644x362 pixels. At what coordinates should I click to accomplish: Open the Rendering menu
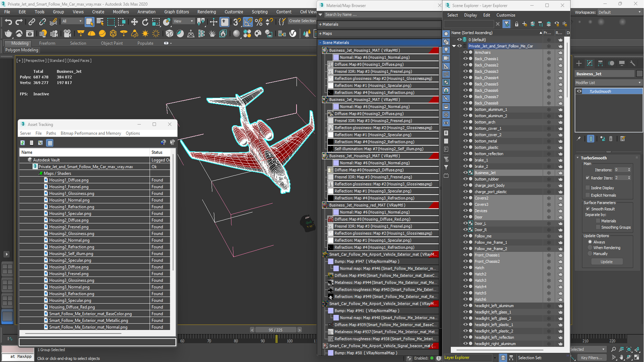206,12
